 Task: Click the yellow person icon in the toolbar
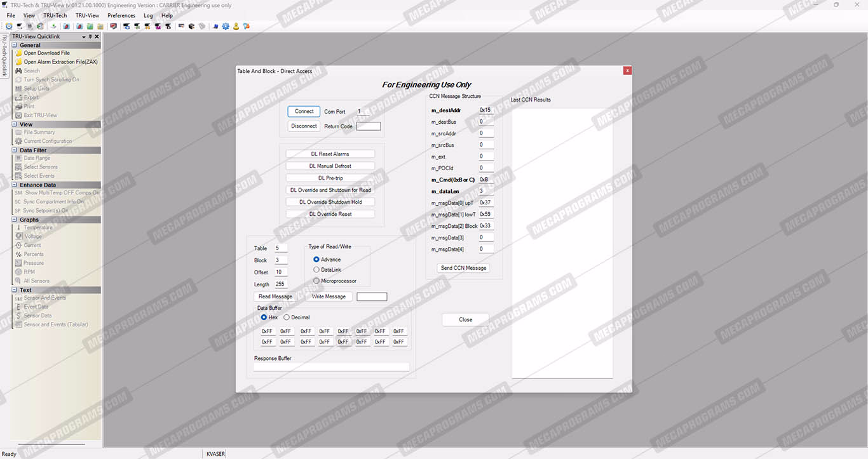point(236,26)
